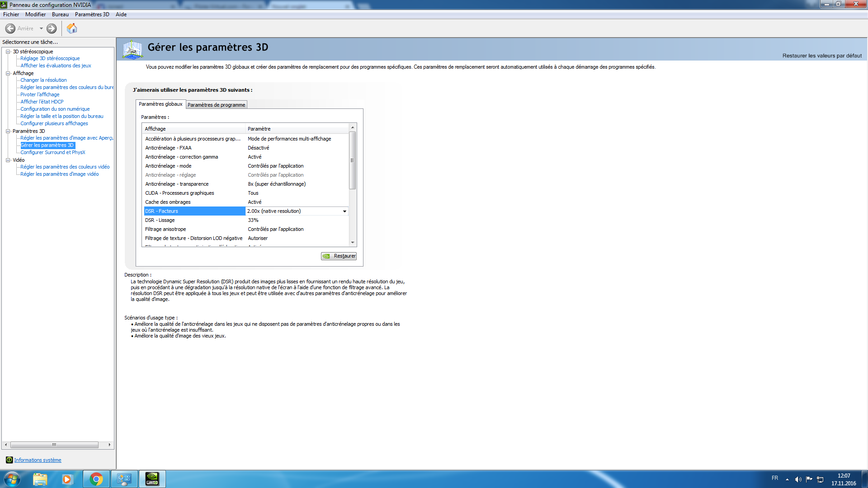Click Restaurer les valeurs par défaut
868x488 pixels.
pyautogui.click(x=822, y=56)
